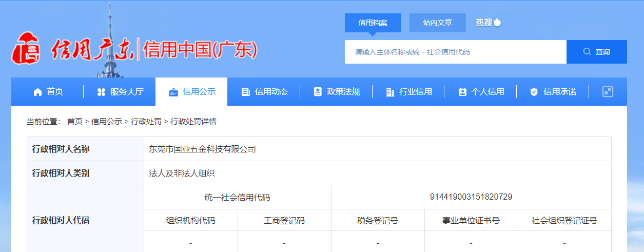Click the document icon beside 政策法规

coord(318,92)
